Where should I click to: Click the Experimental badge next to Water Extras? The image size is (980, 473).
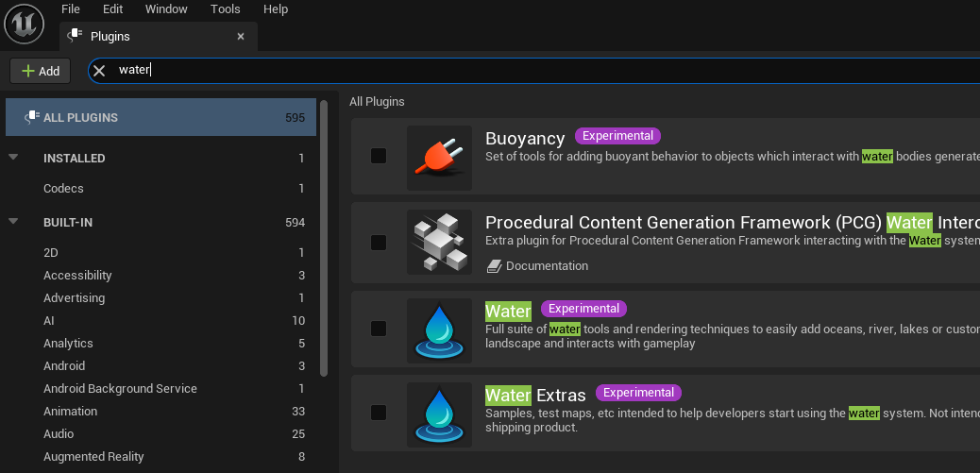tap(638, 393)
